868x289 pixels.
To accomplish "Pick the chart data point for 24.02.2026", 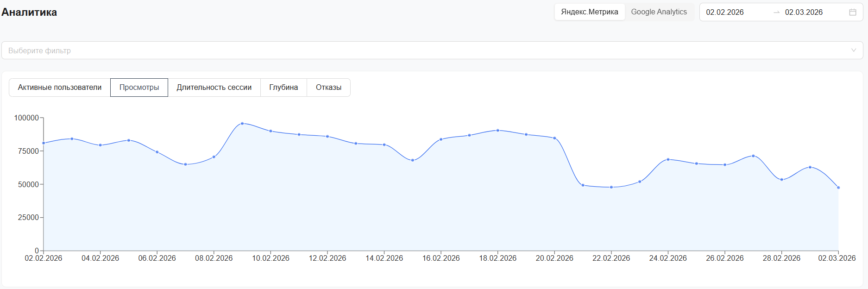I will click(668, 159).
